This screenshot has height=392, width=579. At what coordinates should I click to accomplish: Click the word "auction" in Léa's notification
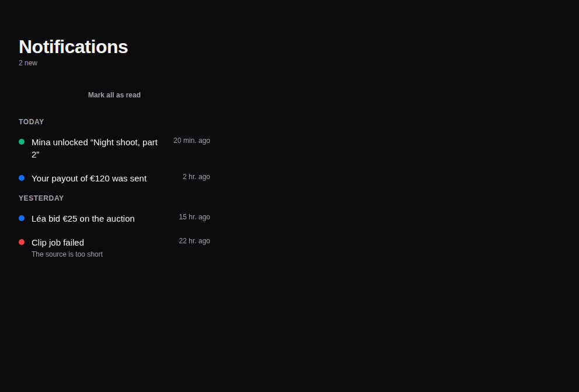coord(120,219)
